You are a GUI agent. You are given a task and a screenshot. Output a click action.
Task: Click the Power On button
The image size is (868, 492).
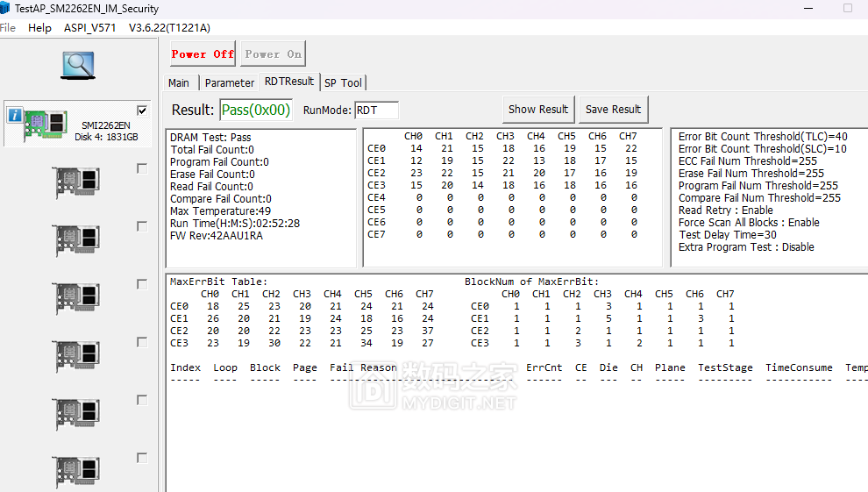click(273, 53)
